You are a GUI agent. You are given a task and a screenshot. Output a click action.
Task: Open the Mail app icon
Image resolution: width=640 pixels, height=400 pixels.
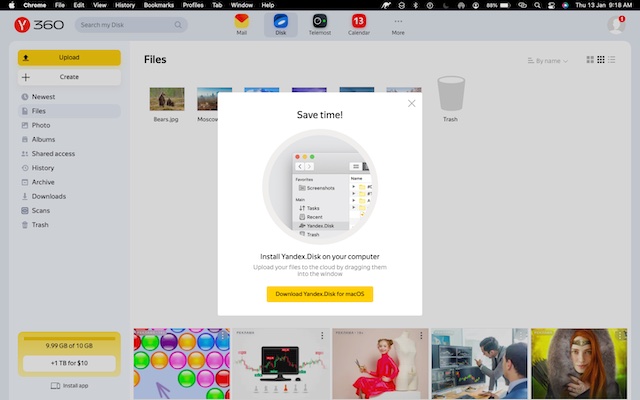(242, 24)
